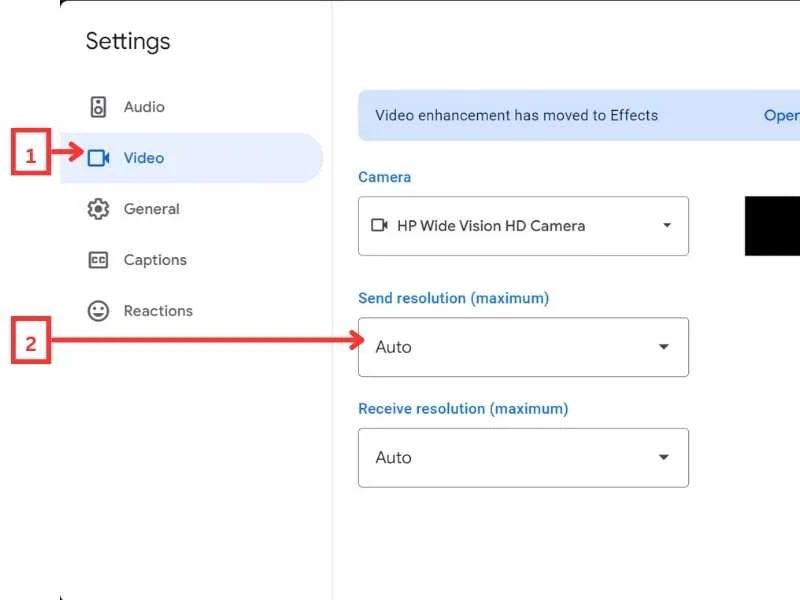Click the General gear icon
800x600 pixels.
point(98,209)
